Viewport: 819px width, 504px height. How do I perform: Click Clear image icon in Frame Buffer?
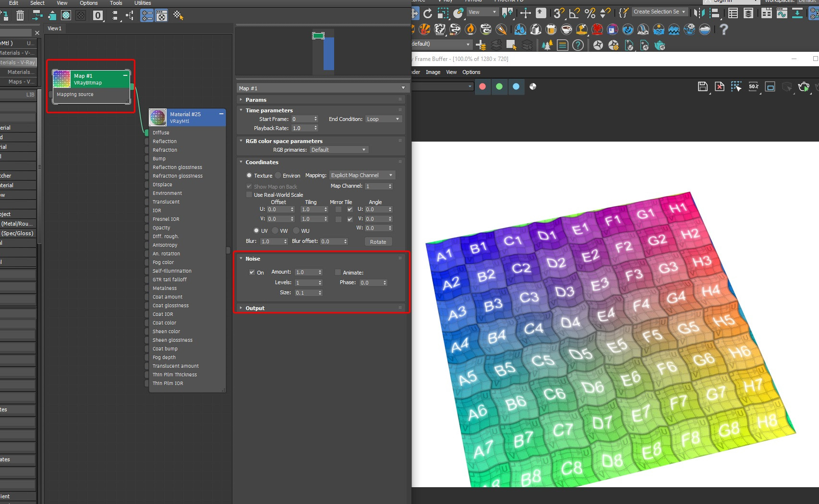tap(720, 86)
